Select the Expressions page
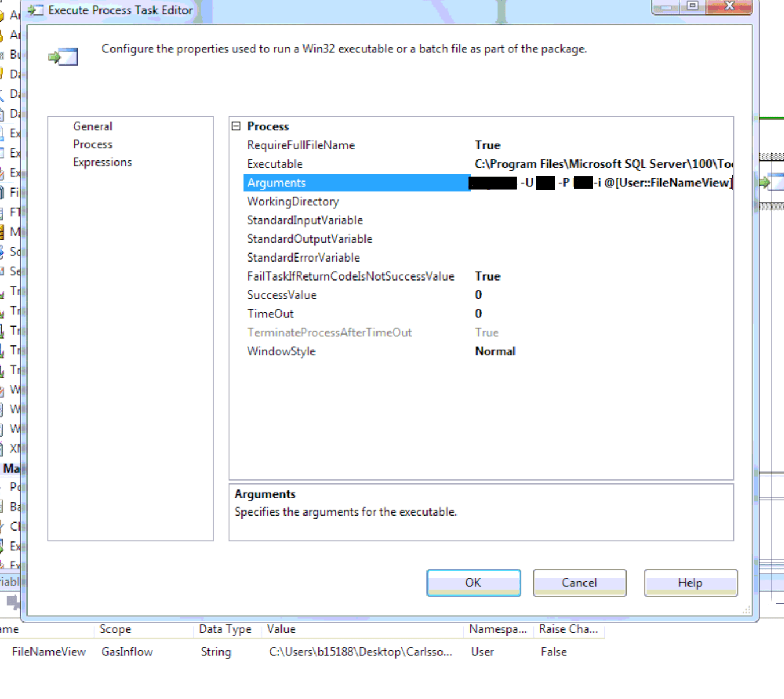 (102, 162)
